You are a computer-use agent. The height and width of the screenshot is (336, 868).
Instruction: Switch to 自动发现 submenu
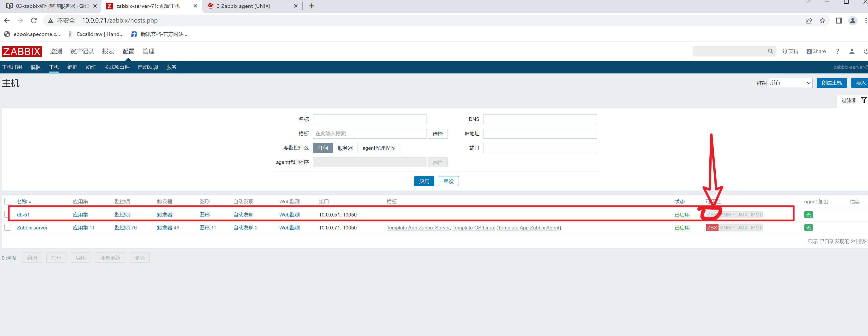(148, 67)
